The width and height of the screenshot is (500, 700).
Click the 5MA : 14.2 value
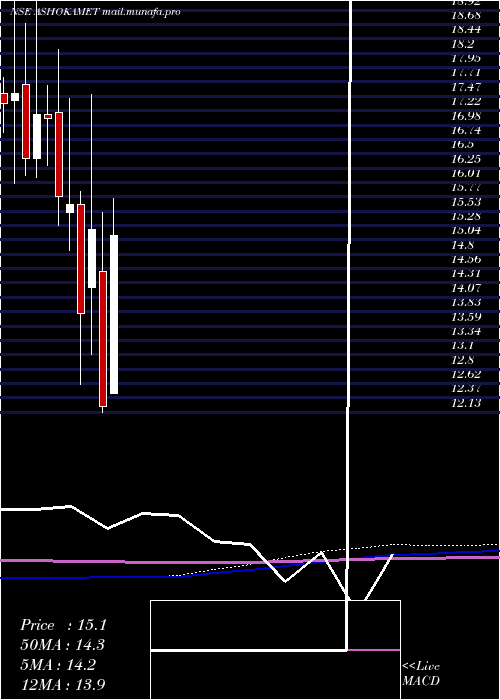pyautogui.click(x=58, y=665)
